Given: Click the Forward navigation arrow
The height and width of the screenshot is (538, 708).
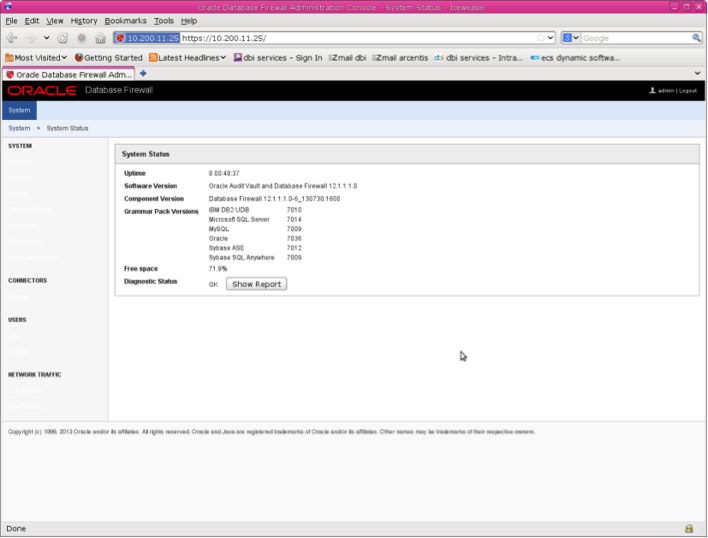Looking at the screenshot, I should (x=30, y=38).
